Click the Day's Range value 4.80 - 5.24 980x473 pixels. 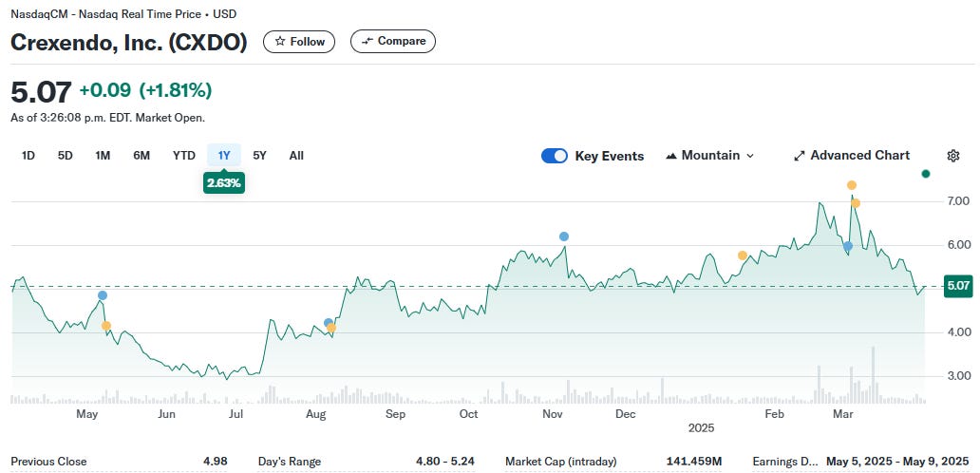(x=445, y=462)
